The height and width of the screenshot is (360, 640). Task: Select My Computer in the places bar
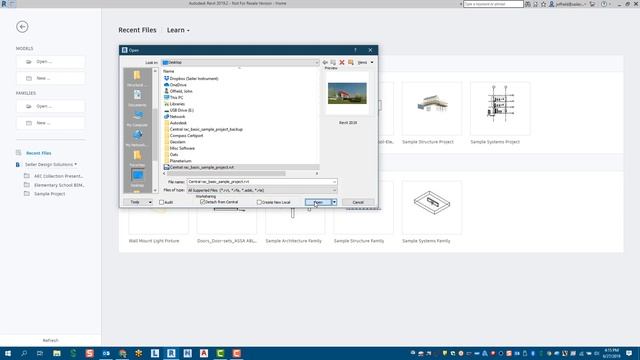pyautogui.click(x=137, y=118)
